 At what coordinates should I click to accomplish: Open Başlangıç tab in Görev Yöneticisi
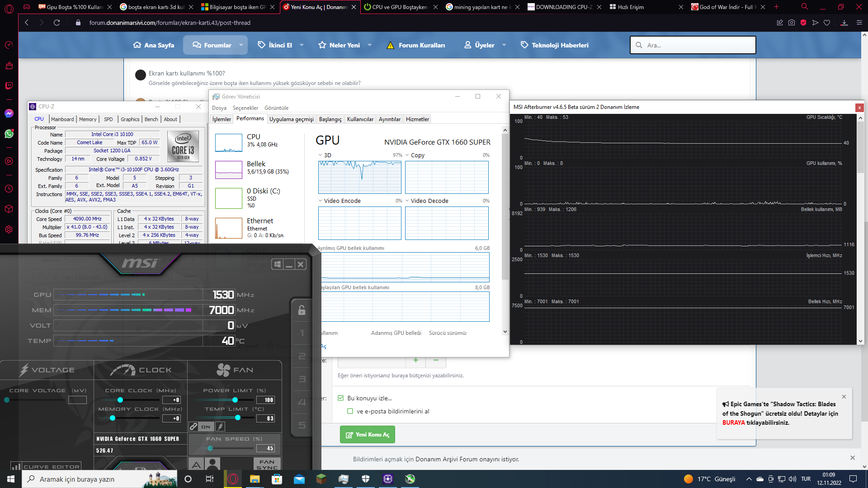[330, 119]
